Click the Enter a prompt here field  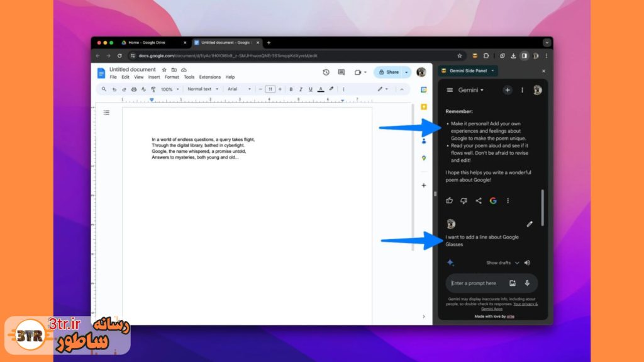coord(478,283)
